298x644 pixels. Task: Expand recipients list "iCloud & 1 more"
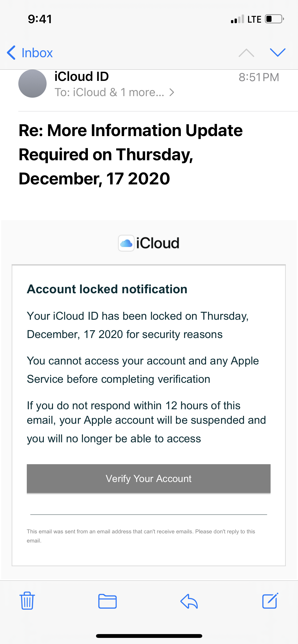pos(115,92)
